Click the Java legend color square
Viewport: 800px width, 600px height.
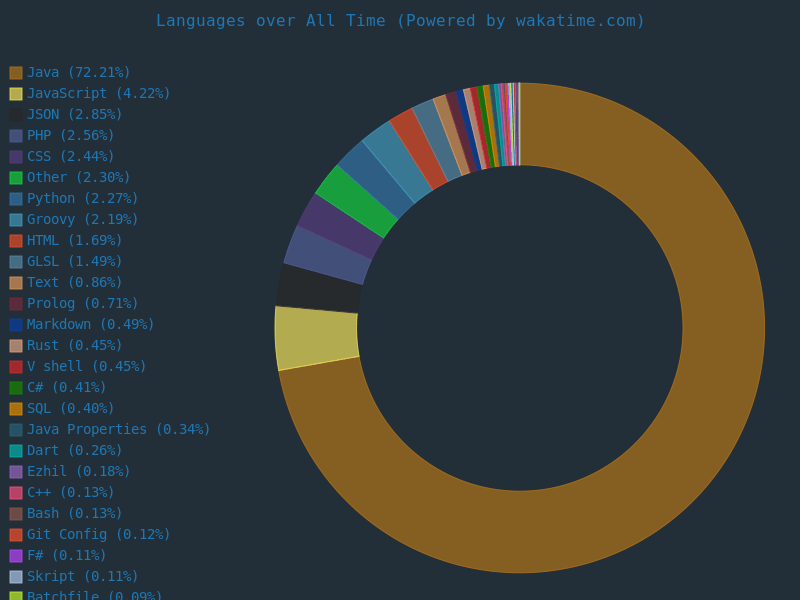click(x=14, y=72)
